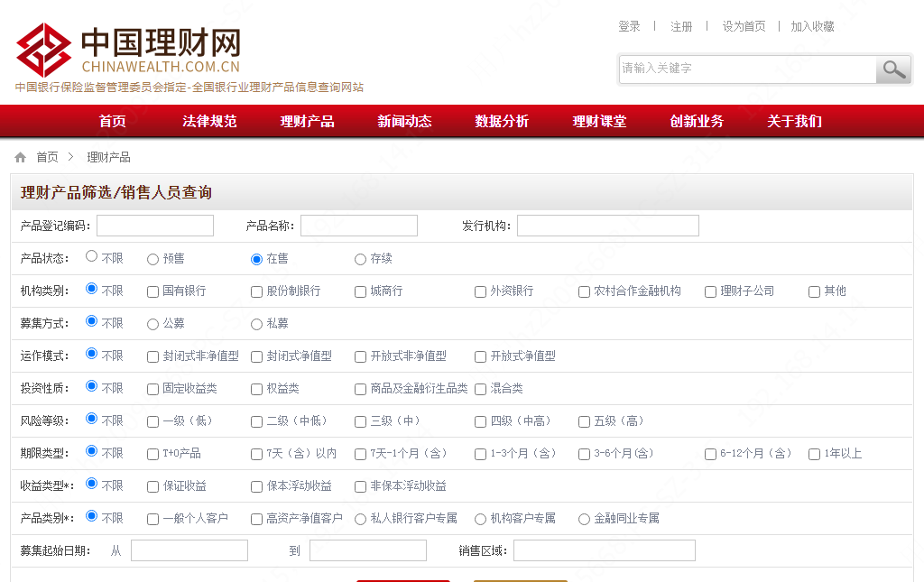Click 首页 breadcrumb link
This screenshot has width=924, height=582.
tap(47, 157)
